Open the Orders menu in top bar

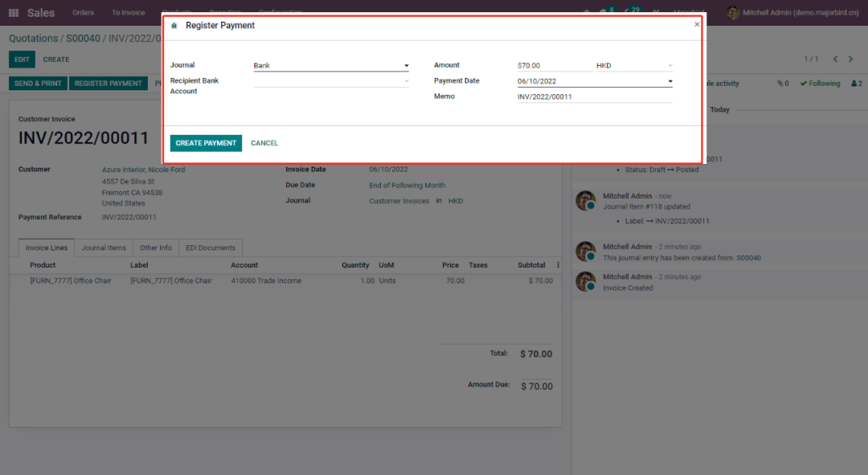(x=83, y=13)
